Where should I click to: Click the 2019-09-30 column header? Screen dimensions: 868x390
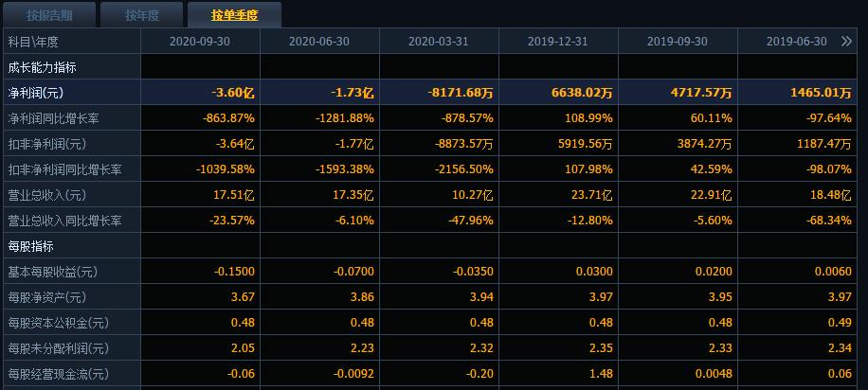coord(677,42)
